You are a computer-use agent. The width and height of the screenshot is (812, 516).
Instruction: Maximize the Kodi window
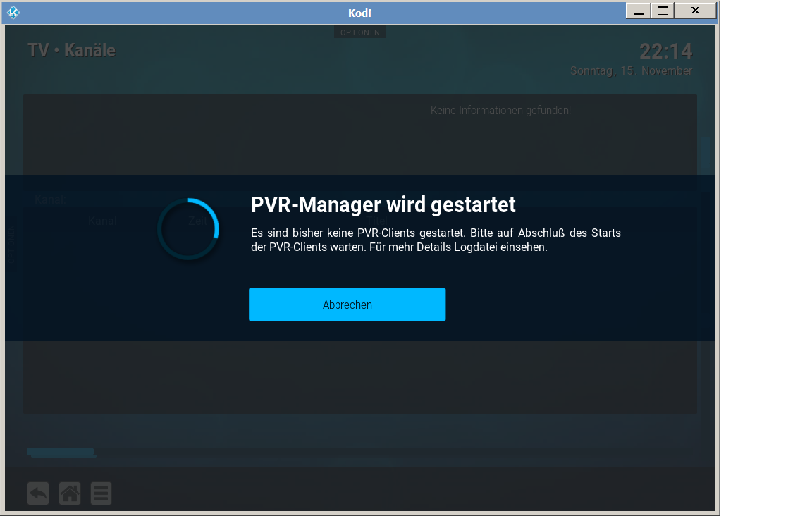click(x=663, y=11)
